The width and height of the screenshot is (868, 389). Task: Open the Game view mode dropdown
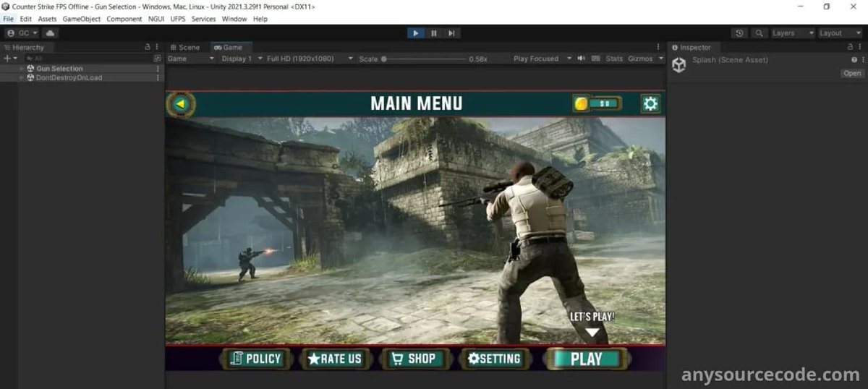(x=191, y=59)
